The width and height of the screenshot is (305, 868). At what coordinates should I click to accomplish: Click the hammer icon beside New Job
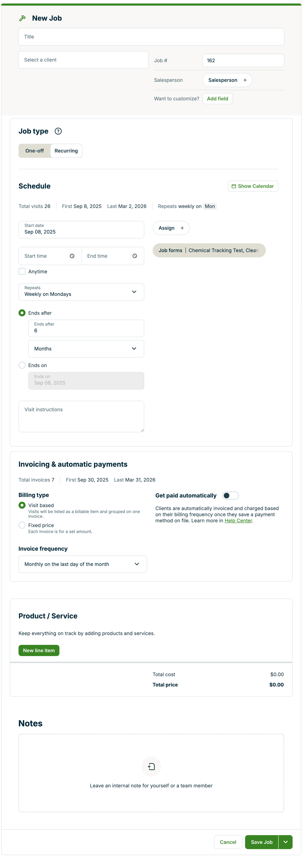[x=22, y=18]
